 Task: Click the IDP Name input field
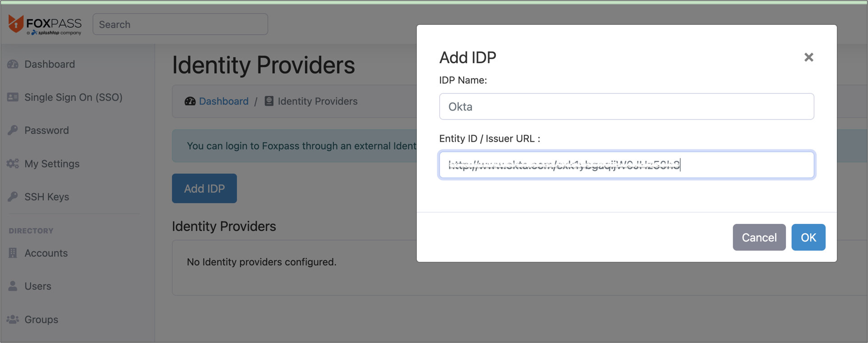pos(626,107)
